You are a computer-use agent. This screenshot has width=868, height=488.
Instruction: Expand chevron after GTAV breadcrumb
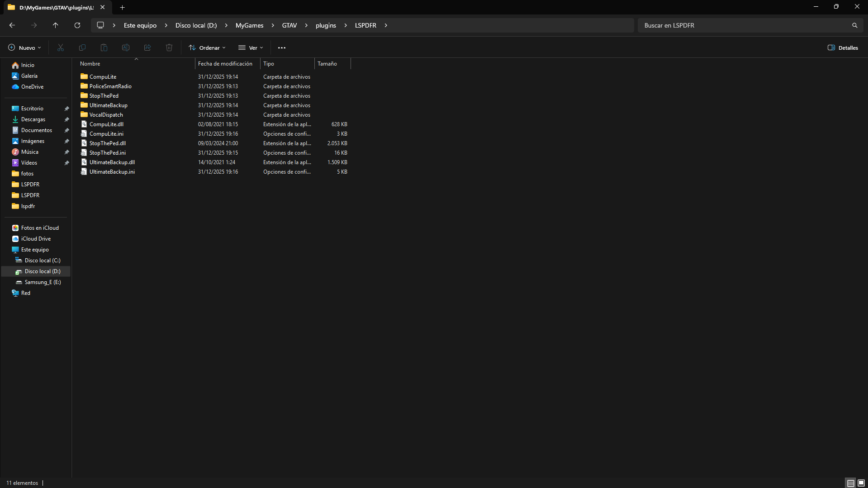pyautogui.click(x=306, y=25)
